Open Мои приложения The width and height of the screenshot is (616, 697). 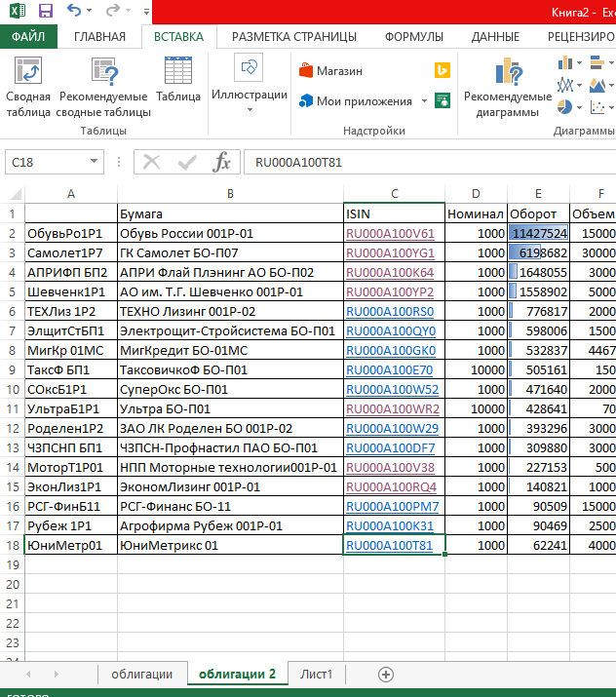point(357,101)
